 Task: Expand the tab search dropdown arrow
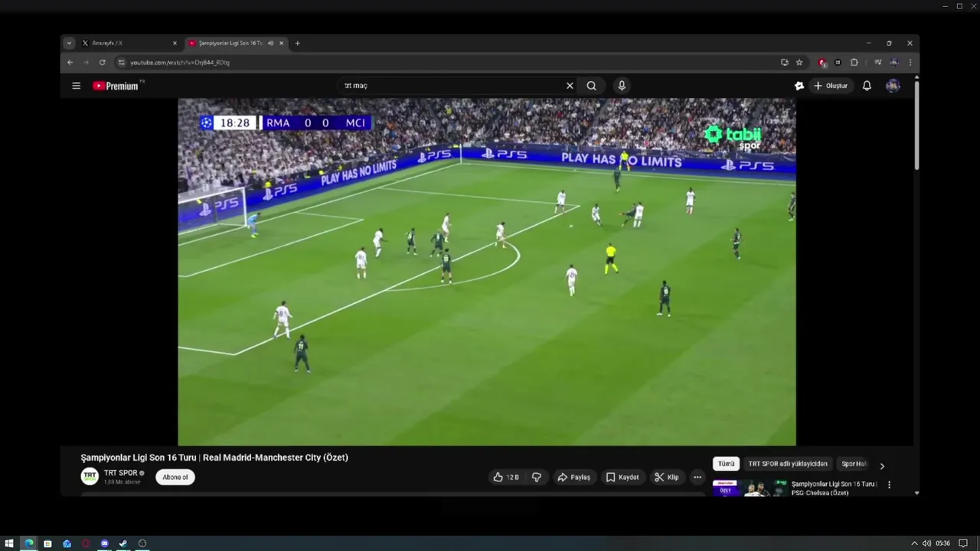pos(69,43)
